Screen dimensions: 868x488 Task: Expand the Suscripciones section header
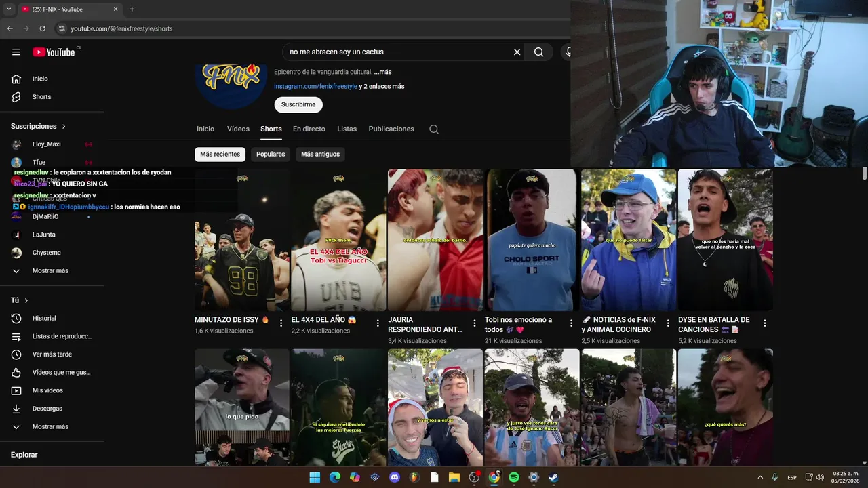39,127
